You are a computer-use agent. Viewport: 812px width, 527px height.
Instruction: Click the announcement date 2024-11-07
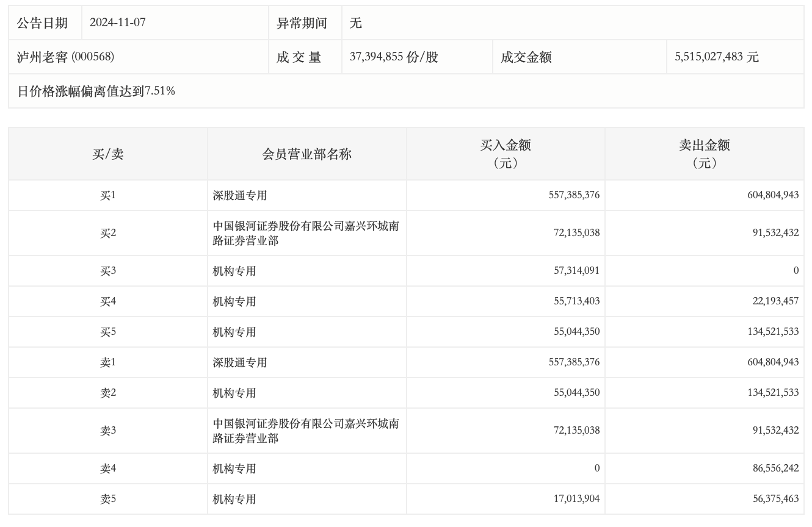[118, 23]
